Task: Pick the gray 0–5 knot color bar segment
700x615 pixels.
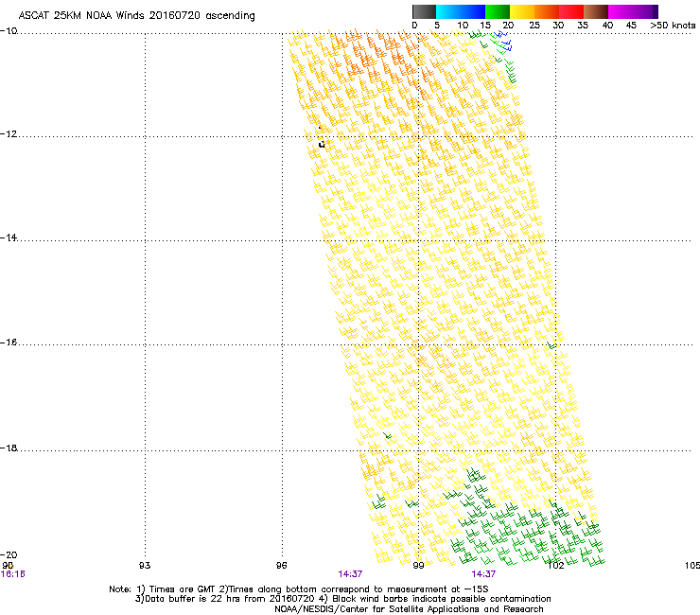Action: 424,11
